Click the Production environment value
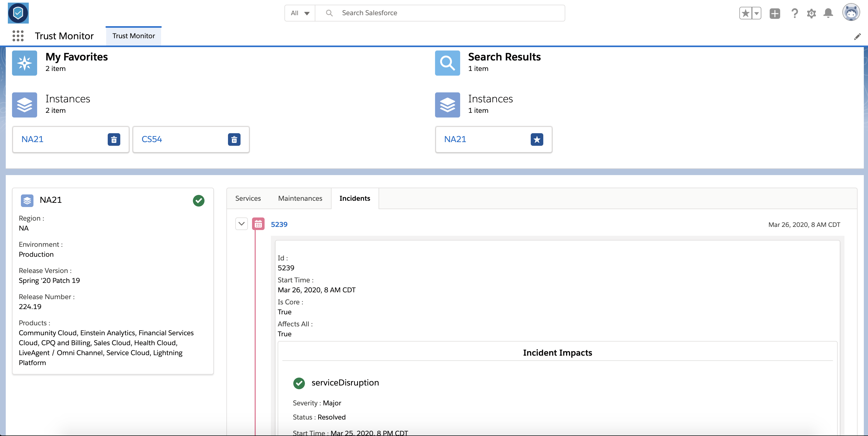 click(36, 254)
